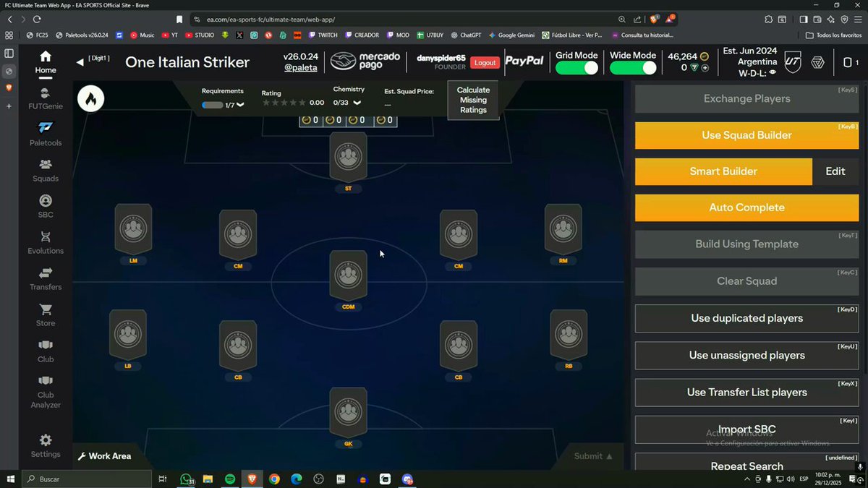Open the FC25 bookmark
Image resolution: width=868 pixels, height=488 pixels.
pos(39,35)
